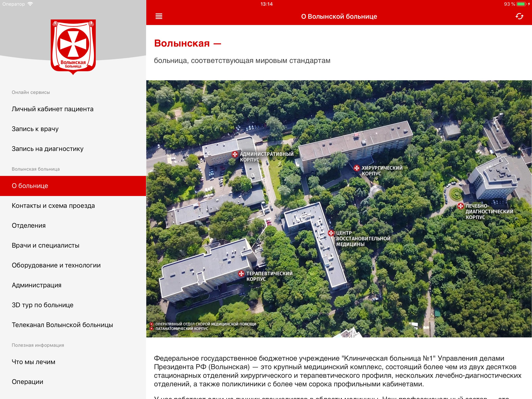532x399 pixels.
Task: Tap the refresh icon in header
Action: [x=520, y=16]
